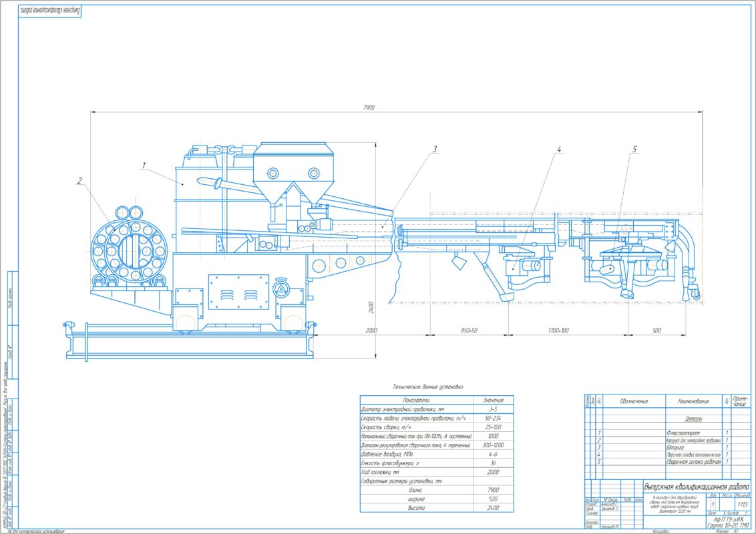Select the '1000' nominal current value

pyautogui.click(x=493, y=436)
